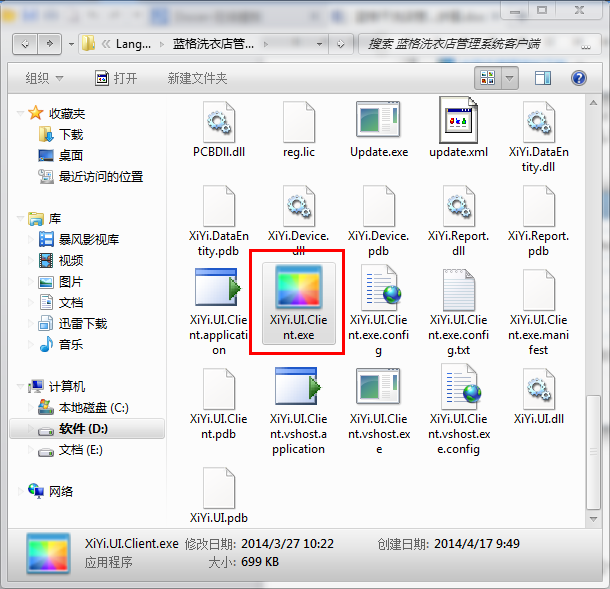
Task: Collapse the 计算机 tree node
Action: (21, 386)
